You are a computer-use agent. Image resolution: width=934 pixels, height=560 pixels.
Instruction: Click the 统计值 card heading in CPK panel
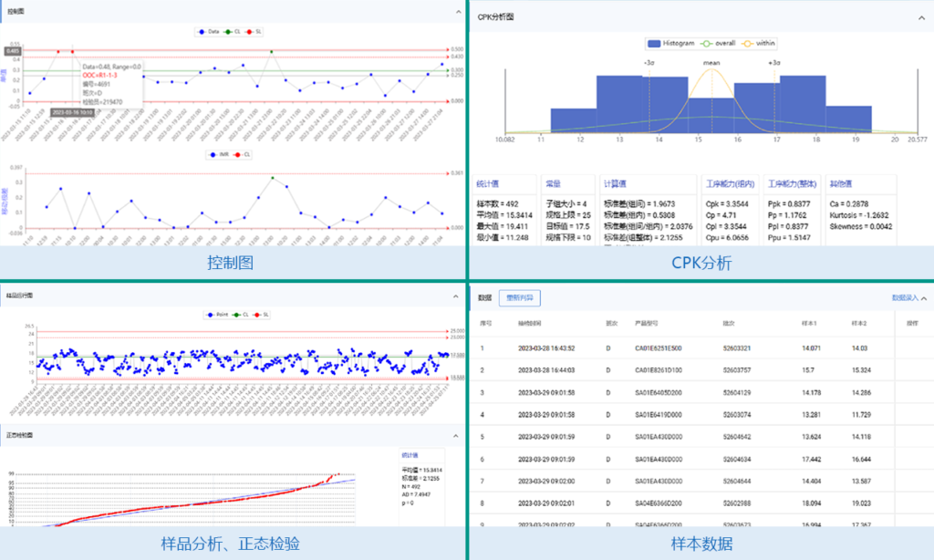pyautogui.click(x=488, y=184)
